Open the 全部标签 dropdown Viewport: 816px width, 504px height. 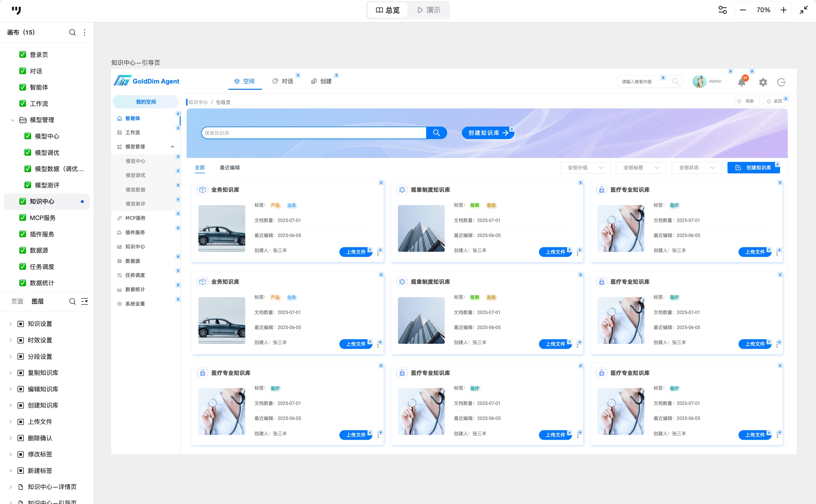pos(641,168)
